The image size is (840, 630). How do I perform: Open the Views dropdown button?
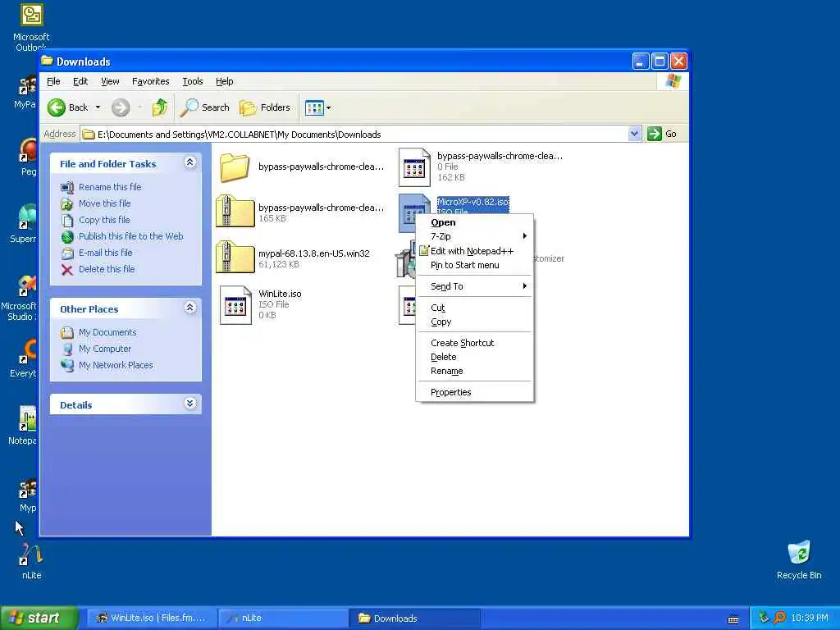point(318,107)
